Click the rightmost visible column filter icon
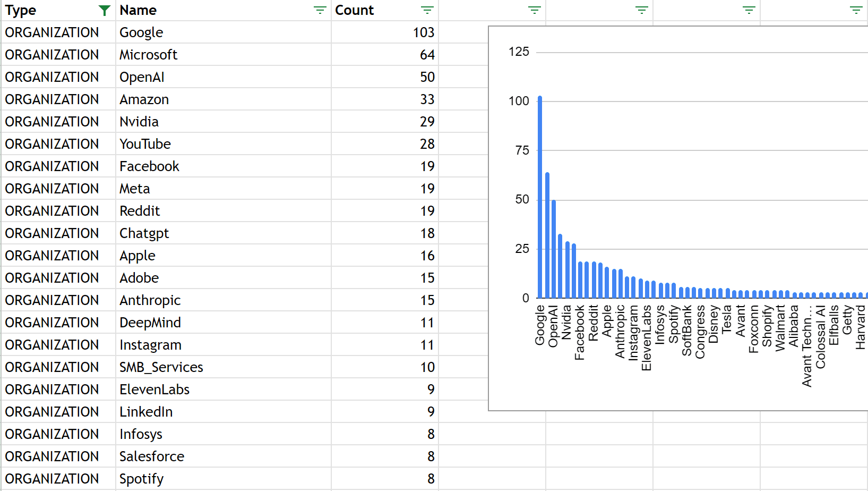 click(856, 10)
